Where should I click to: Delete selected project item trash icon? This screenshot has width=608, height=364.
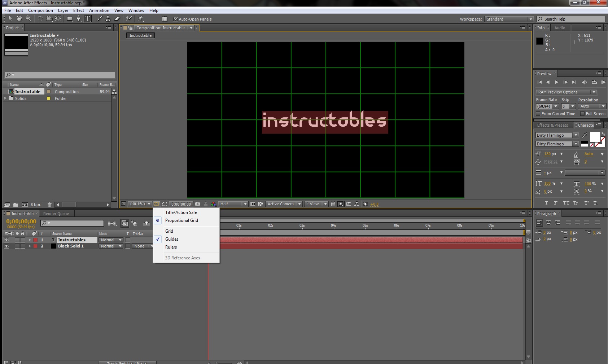coord(50,205)
